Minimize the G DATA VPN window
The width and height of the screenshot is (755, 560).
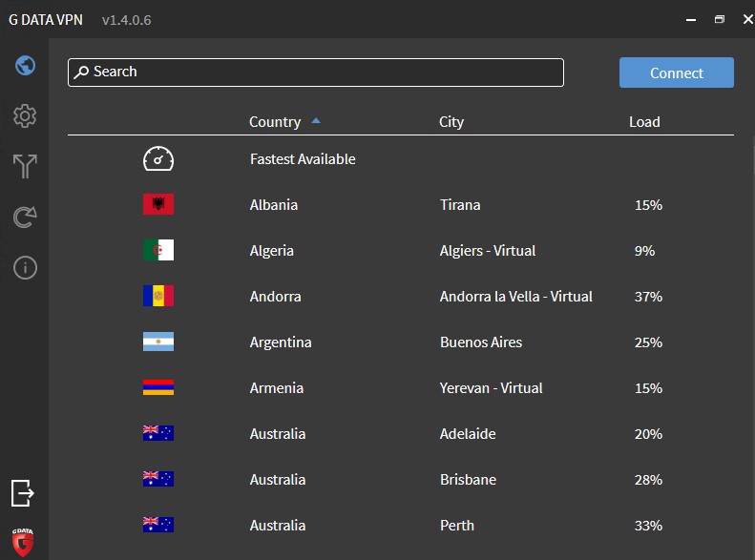[691, 20]
